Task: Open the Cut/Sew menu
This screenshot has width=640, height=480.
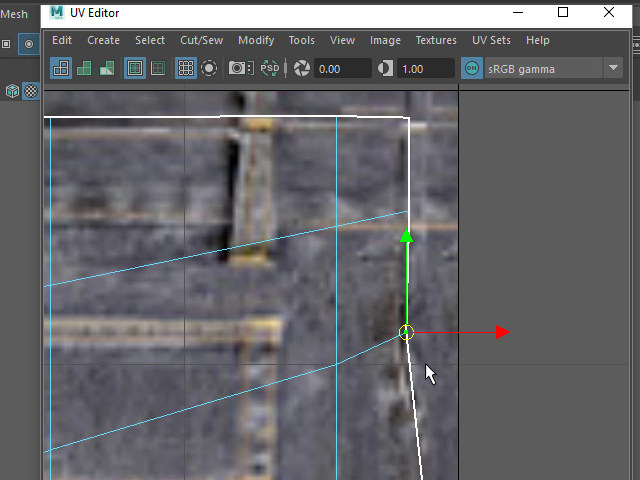Action: coord(201,40)
